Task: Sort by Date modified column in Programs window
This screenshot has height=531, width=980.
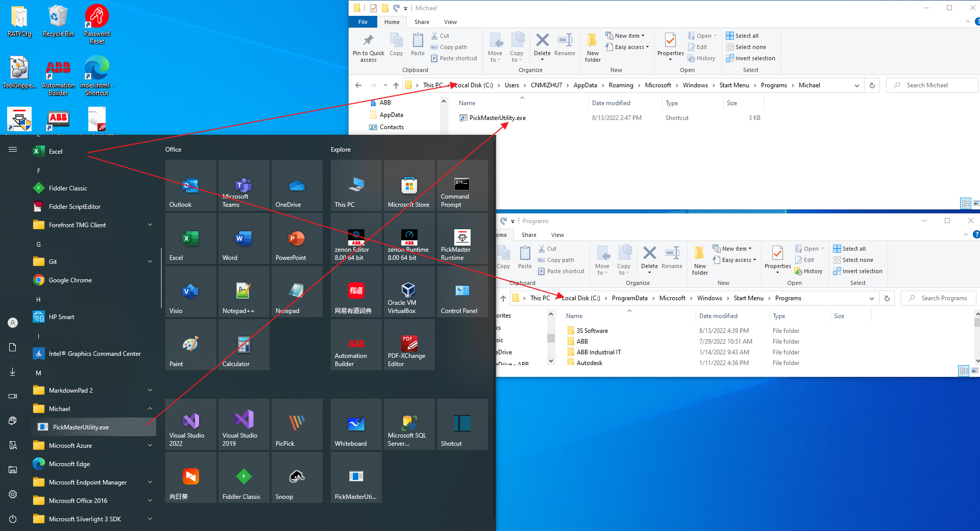Action: [x=718, y=316]
